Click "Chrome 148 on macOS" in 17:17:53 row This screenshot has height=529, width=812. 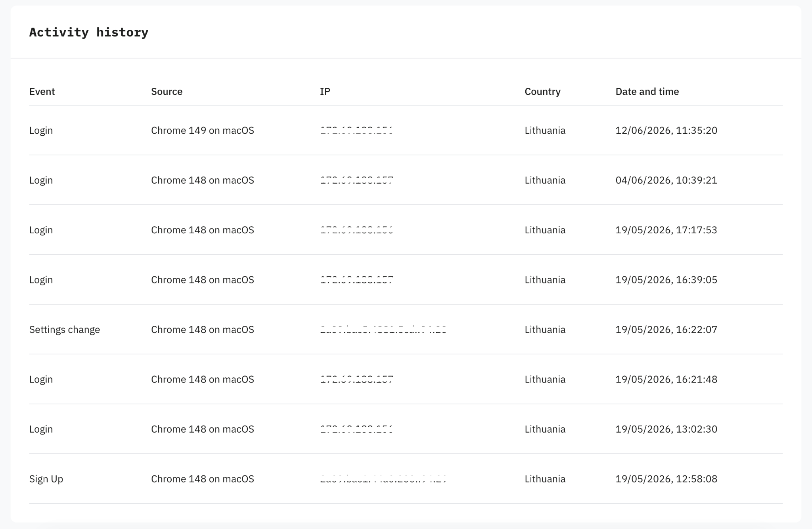tap(203, 230)
